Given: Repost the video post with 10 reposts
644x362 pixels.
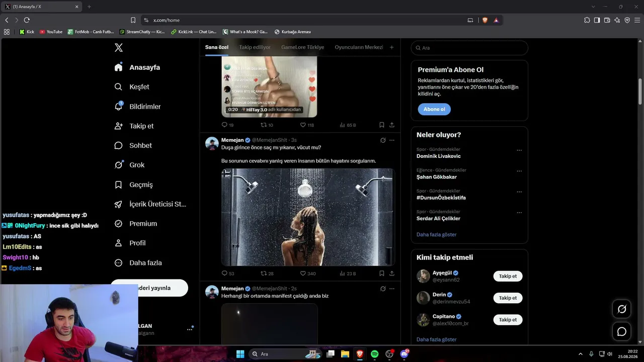Looking at the screenshot, I should coord(267,125).
